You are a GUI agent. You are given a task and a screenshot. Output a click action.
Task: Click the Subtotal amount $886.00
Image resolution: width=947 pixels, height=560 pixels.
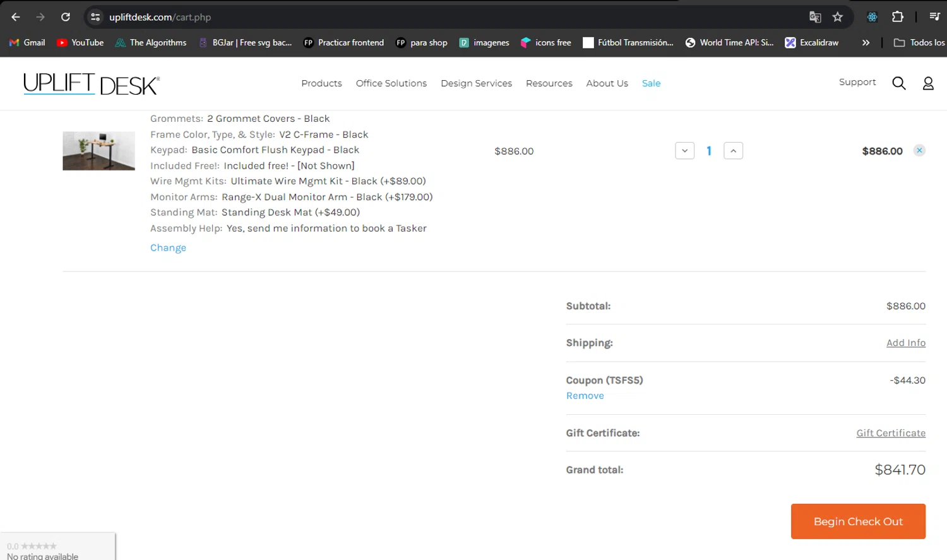coord(906,306)
